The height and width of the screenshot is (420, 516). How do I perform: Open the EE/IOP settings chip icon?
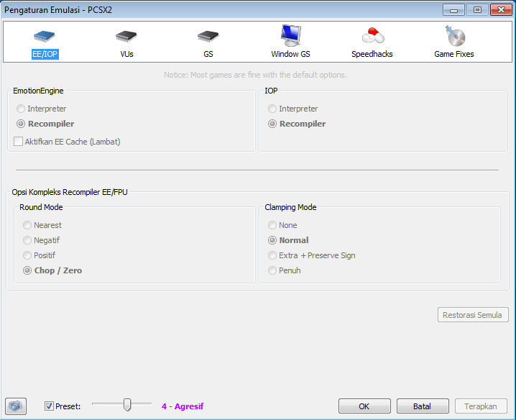[44, 36]
